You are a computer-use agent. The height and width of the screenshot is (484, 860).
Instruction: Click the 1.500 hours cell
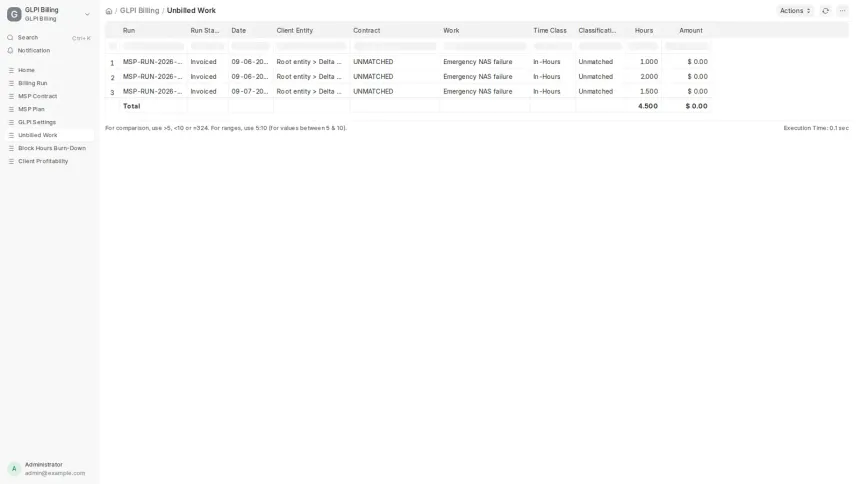[x=644, y=92]
